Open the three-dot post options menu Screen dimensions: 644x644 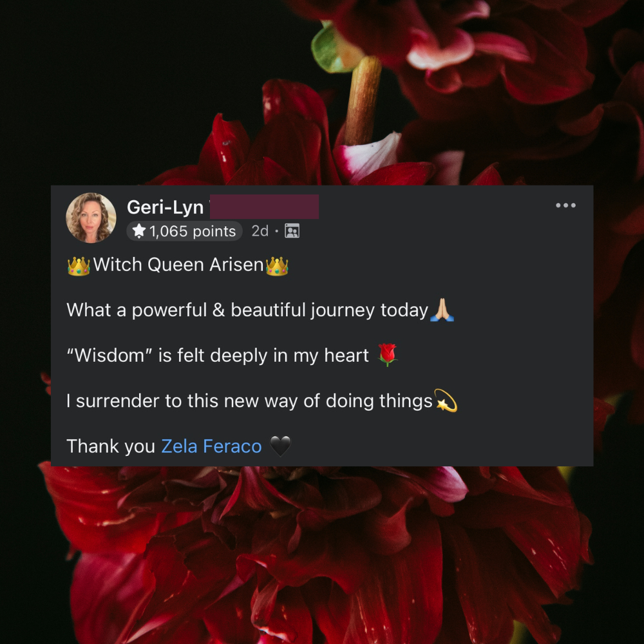point(565,205)
